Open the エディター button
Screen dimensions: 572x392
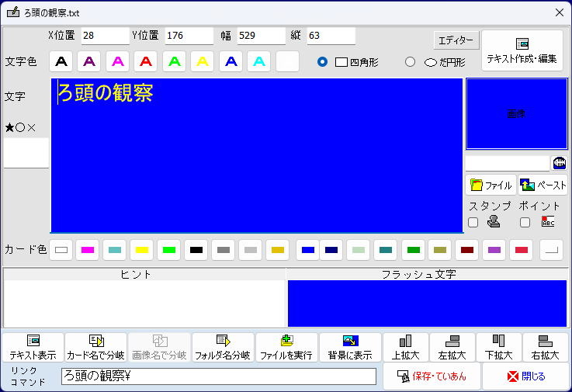(456, 40)
